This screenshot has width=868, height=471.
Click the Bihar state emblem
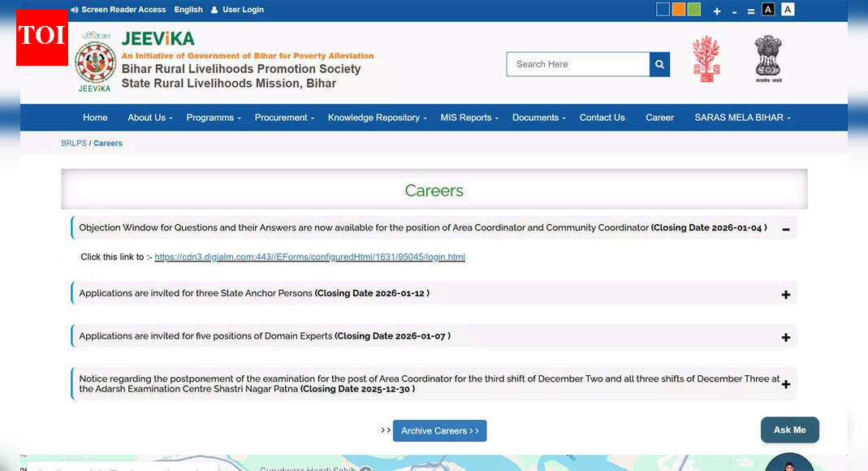point(706,58)
